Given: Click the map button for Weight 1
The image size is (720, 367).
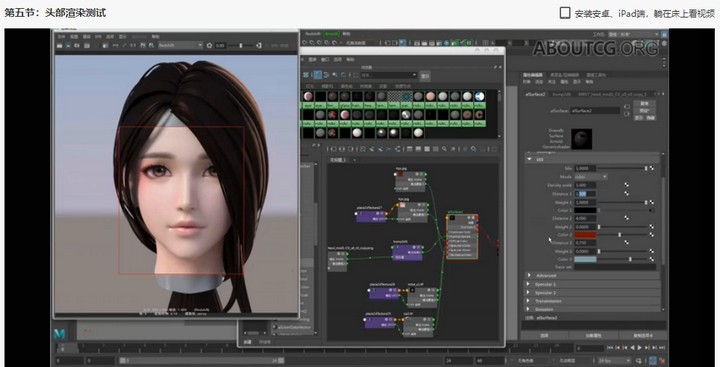Looking at the screenshot, I should click(652, 202).
